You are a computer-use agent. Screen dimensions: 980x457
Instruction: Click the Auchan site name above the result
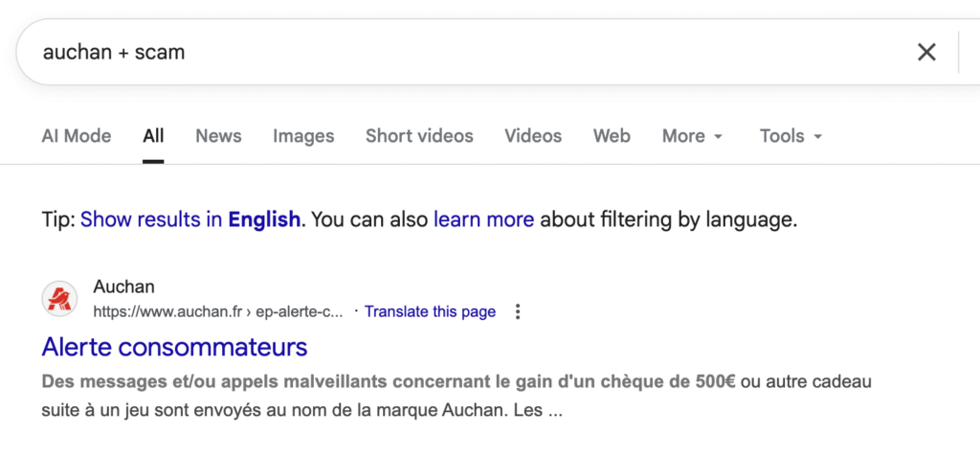tap(123, 286)
